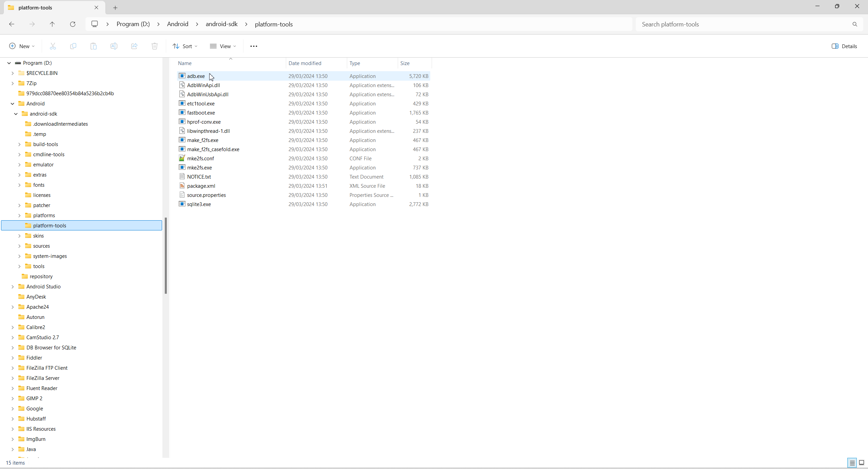Open a new tab with plus button
The width and height of the screenshot is (868, 469).
click(115, 7)
